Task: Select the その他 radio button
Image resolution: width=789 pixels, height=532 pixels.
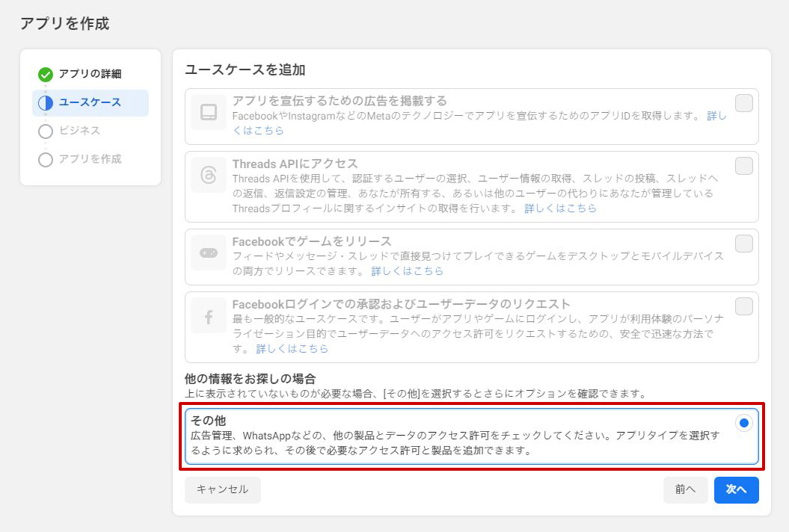Action: (743, 423)
